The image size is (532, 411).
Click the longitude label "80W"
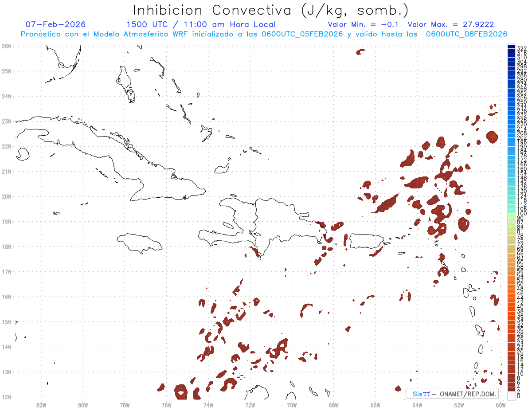pos(83,405)
